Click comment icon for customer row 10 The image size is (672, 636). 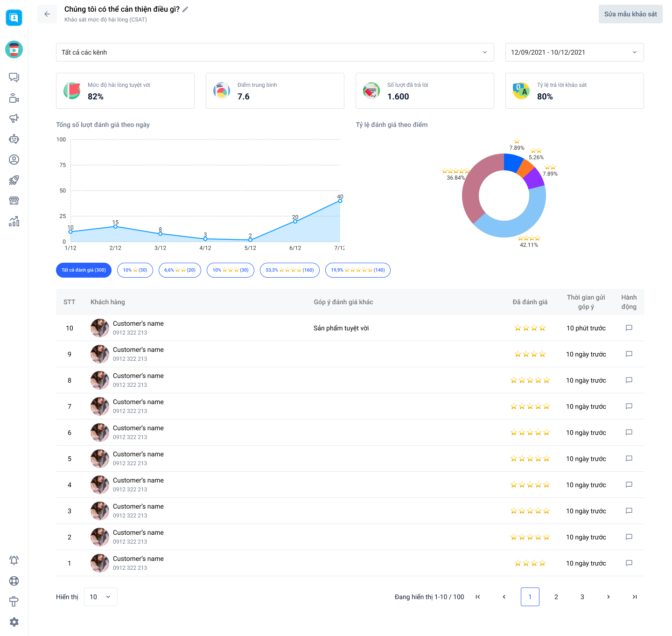(x=629, y=328)
